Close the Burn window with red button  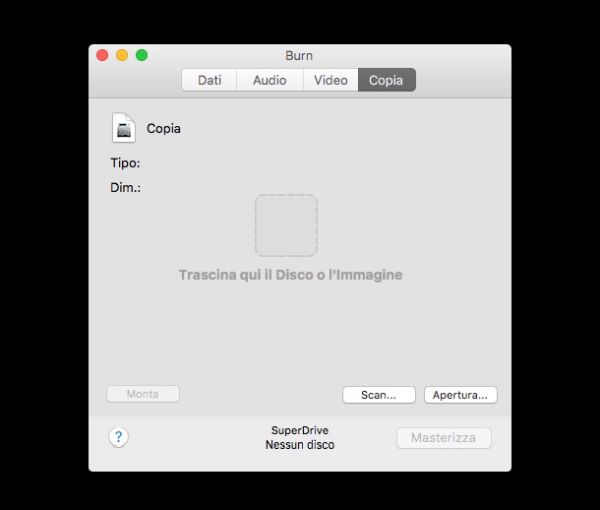(102, 55)
